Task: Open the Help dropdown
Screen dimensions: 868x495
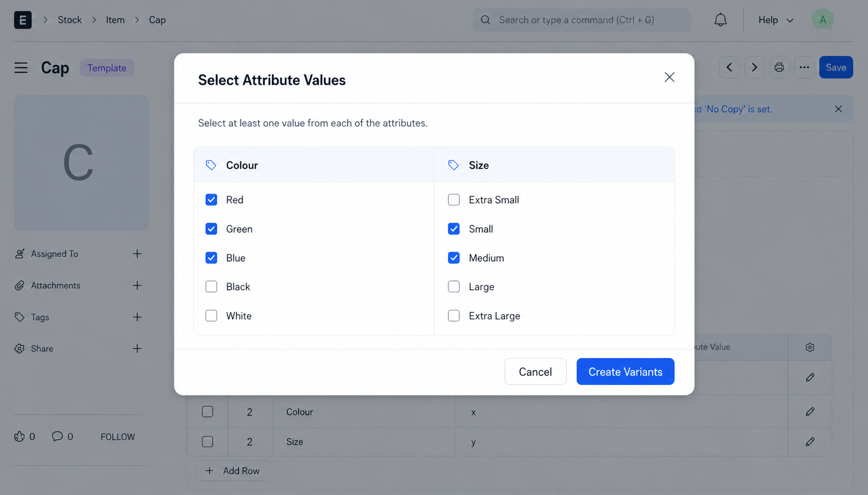Action: (x=776, y=20)
